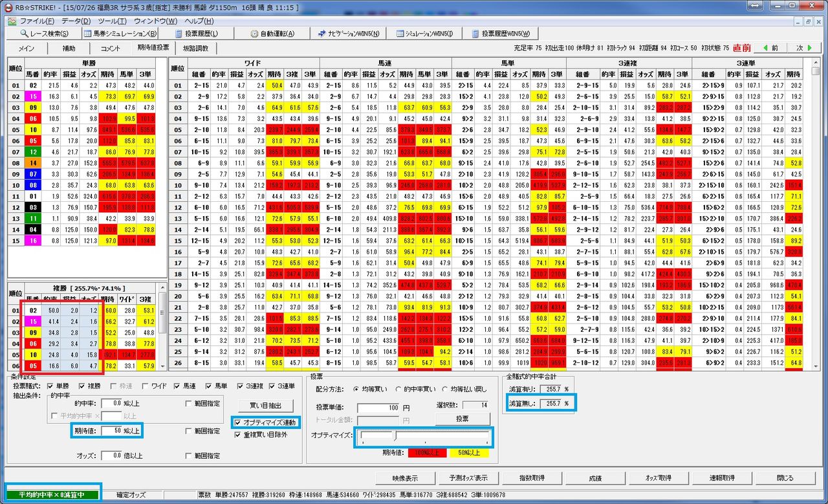Click the 投票 vote button

pyautogui.click(x=463, y=419)
